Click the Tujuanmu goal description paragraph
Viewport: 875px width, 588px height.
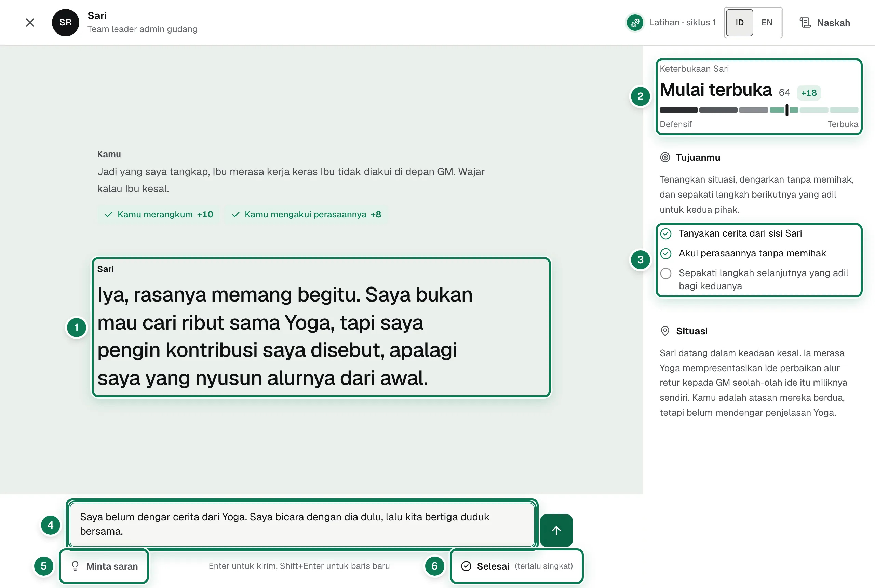(x=757, y=195)
